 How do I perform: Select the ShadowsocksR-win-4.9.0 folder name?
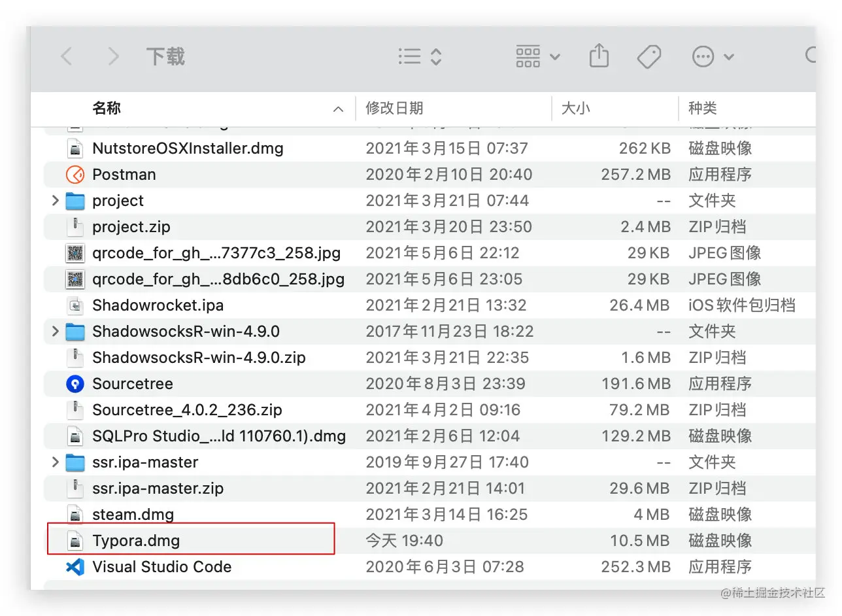coord(186,332)
